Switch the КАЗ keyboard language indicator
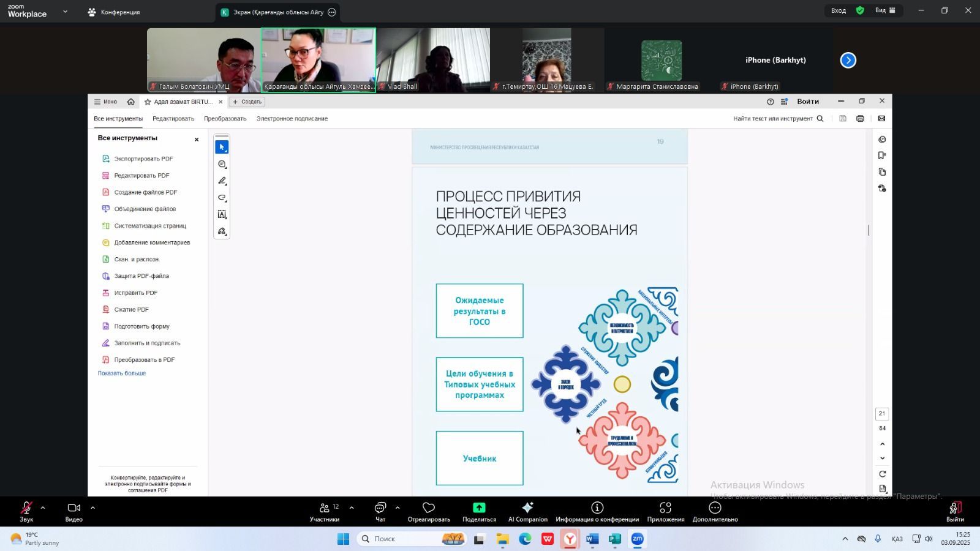This screenshot has height=551, width=980. point(897,539)
